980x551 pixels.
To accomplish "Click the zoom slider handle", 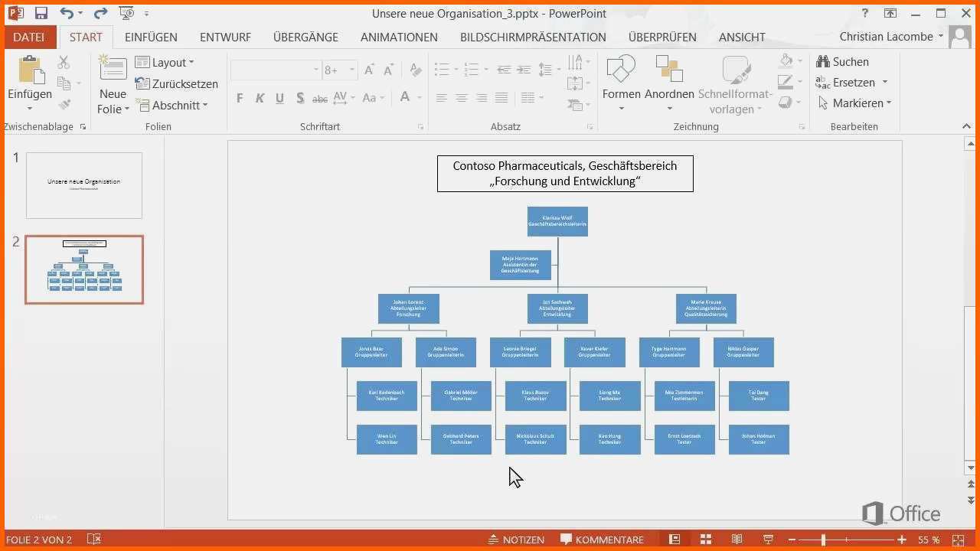I will point(823,540).
